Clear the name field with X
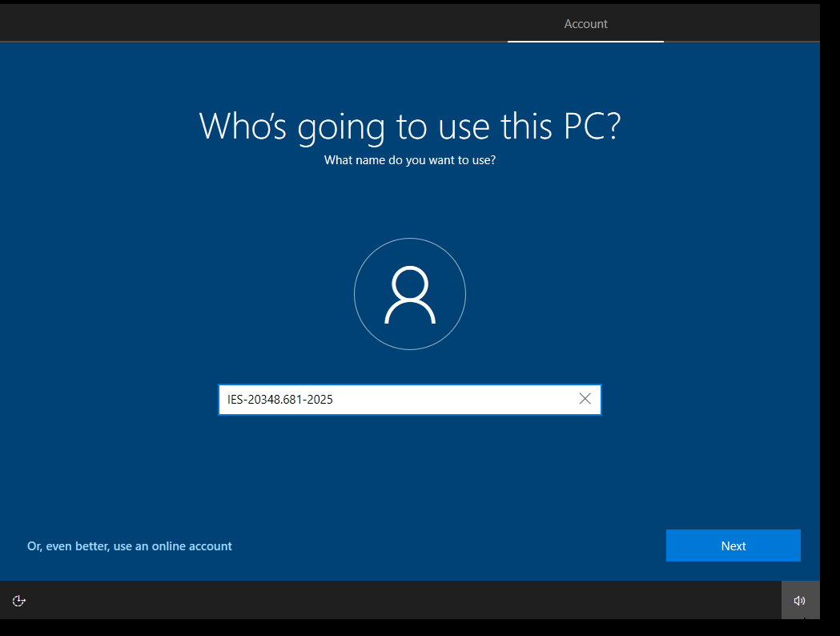The image size is (840, 636). click(585, 399)
